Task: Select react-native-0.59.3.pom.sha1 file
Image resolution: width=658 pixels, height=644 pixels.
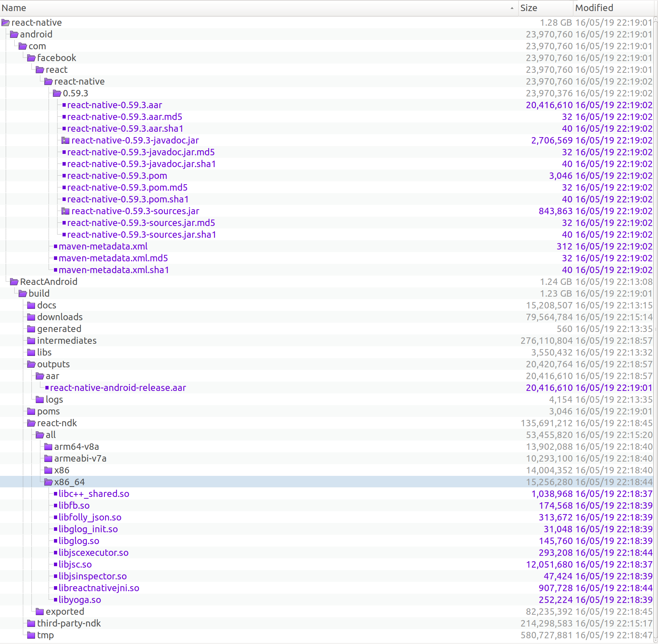Action: tap(128, 200)
